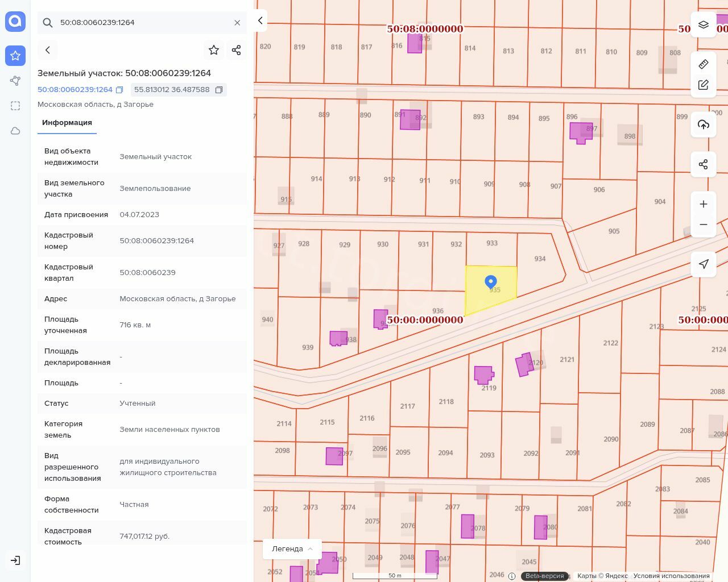Select the ruler measurement tool

[x=704, y=64]
